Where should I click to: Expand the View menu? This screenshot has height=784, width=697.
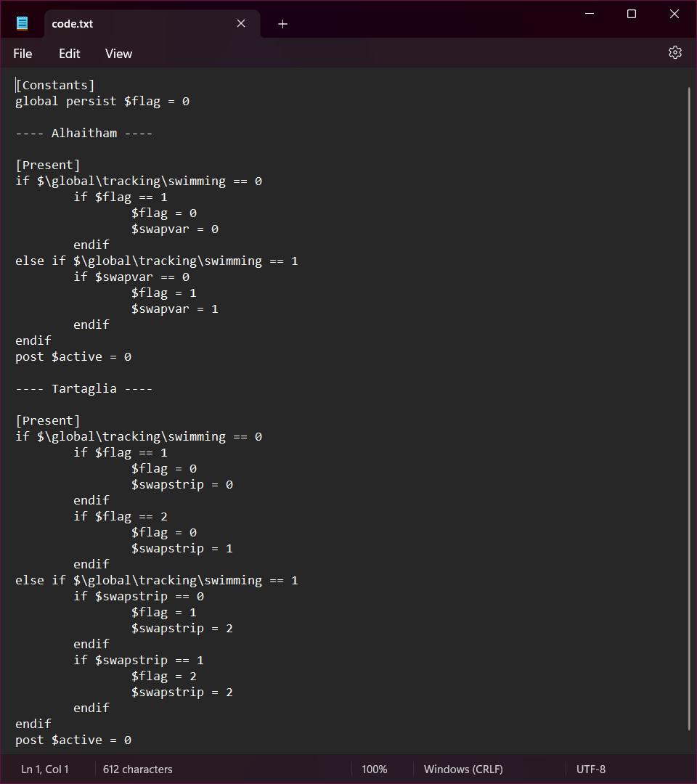tap(118, 54)
